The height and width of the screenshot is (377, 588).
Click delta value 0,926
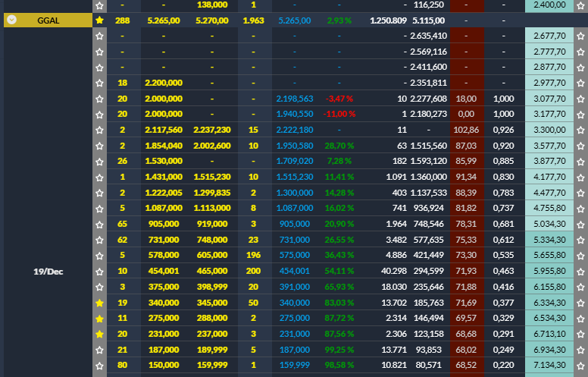(x=503, y=130)
